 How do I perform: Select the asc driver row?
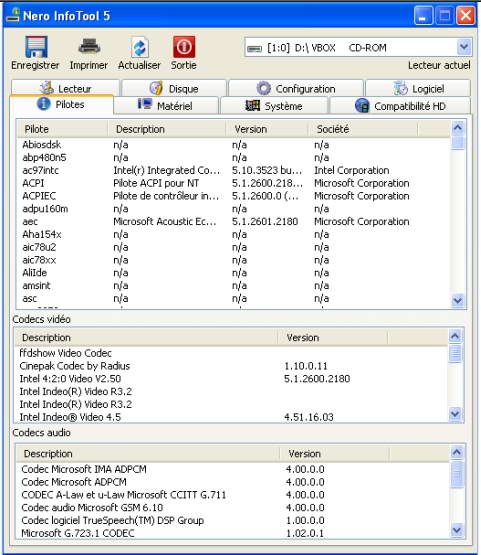[234, 298]
